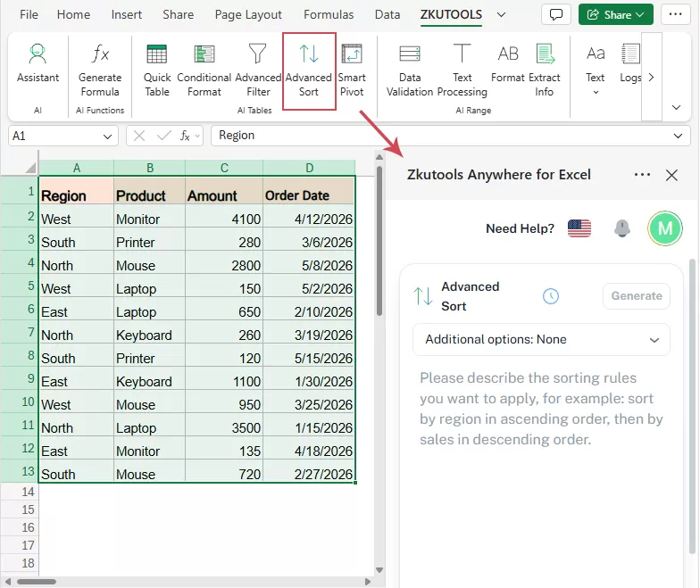Select the Product header cell
The image size is (700, 588).
coord(150,191)
